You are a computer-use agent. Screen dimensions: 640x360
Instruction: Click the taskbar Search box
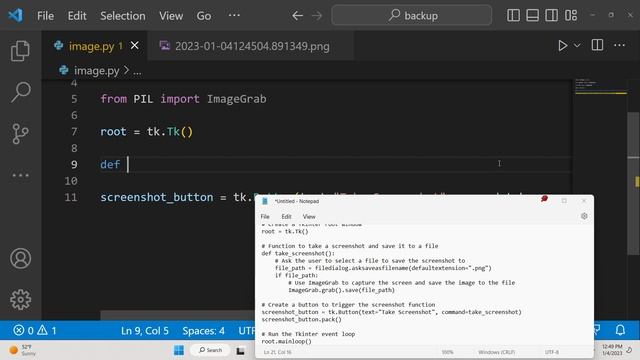(x=210, y=350)
